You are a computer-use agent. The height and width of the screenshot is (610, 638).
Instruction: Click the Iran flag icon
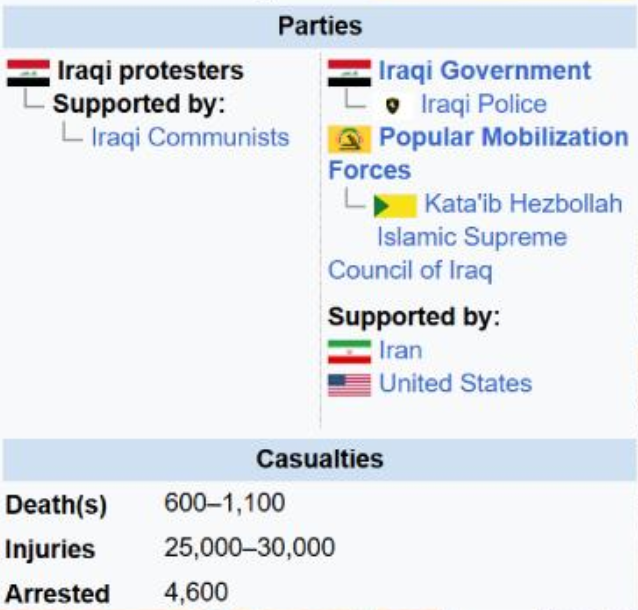click(x=349, y=351)
